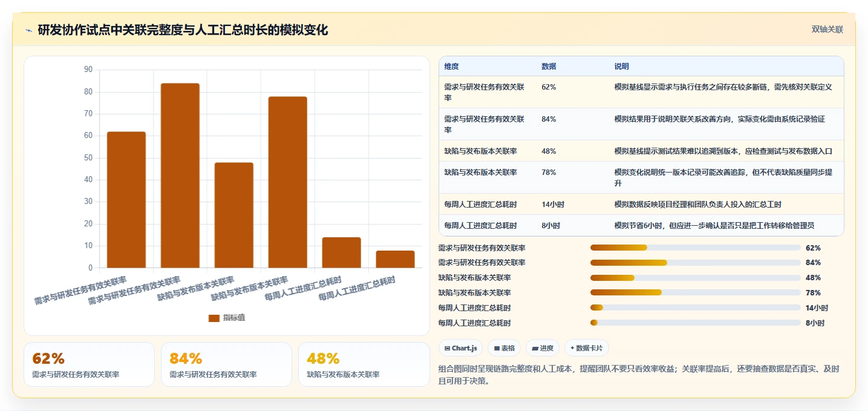Click the description starting 模拟基线显示需求与执行任务

pyautogui.click(x=723, y=87)
